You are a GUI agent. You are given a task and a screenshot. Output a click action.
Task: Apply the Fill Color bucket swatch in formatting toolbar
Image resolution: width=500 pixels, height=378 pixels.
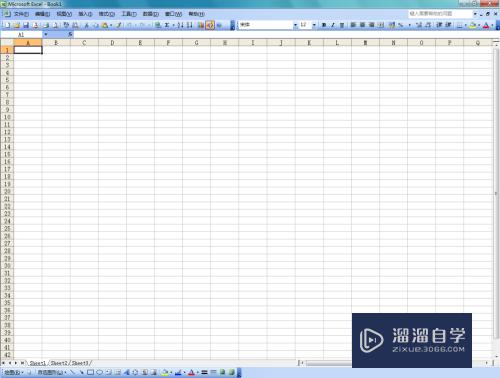pyautogui.click(x=472, y=25)
